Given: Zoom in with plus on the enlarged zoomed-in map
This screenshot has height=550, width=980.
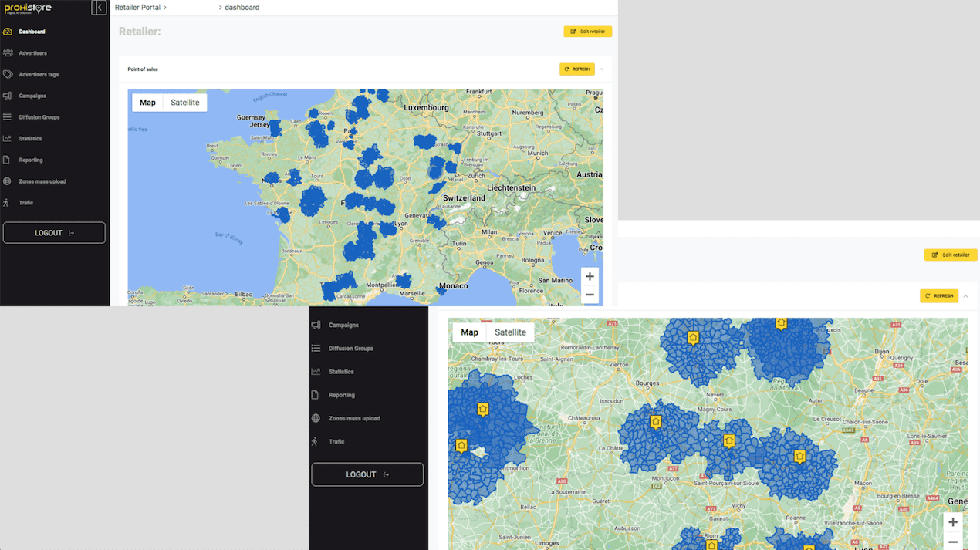Looking at the screenshot, I should coord(953,522).
